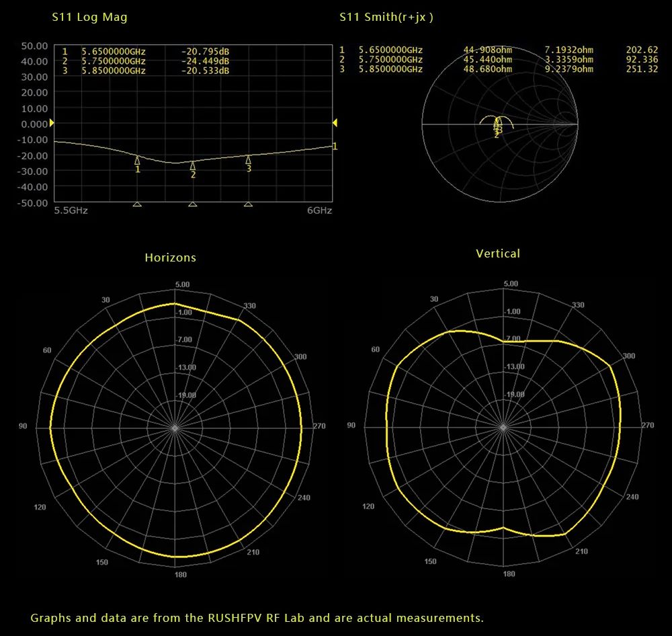Click the Vertical plot label

pyautogui.click(x=498, y=253)
